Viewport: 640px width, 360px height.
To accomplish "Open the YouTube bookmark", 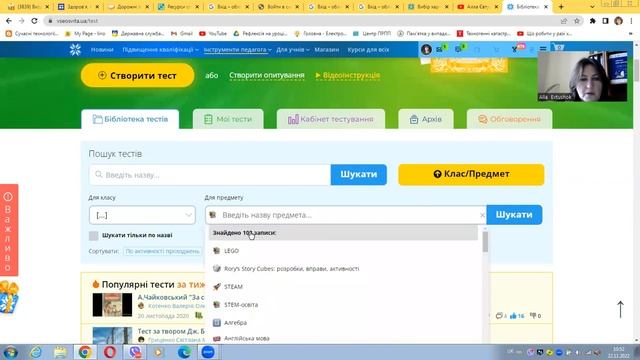I will tap(213, 33).
